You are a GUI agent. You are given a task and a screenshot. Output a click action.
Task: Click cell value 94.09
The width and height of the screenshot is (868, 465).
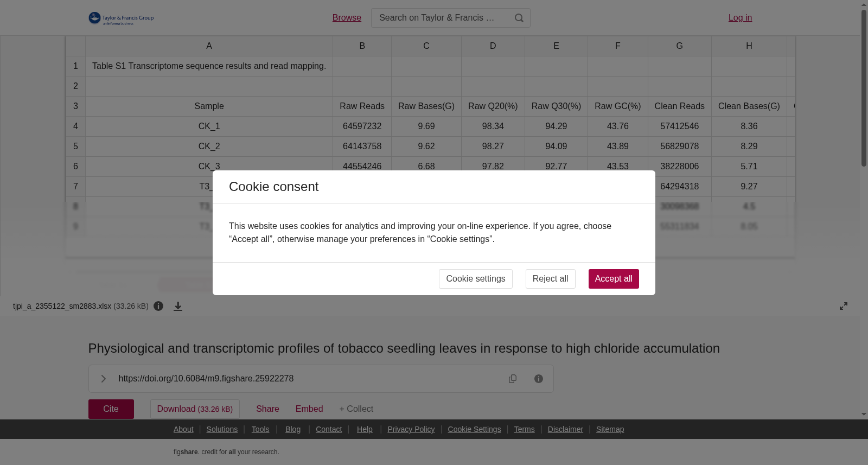[x=556, y=146]
